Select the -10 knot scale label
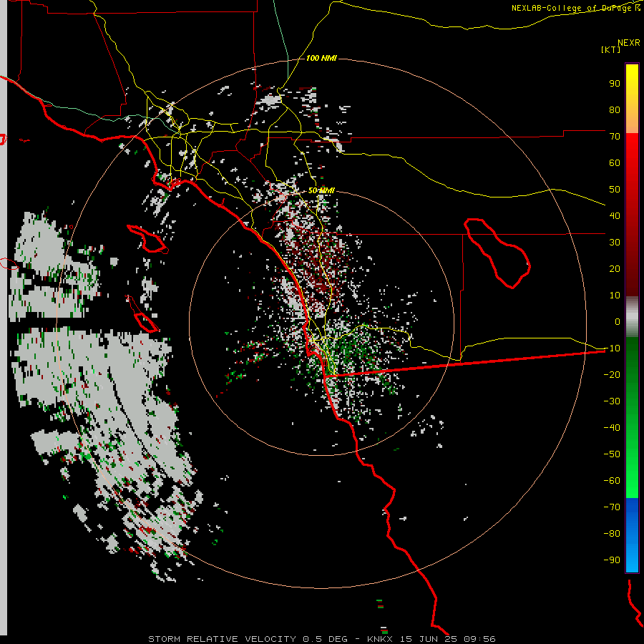The image size is (644, 644). click(612, 348)
